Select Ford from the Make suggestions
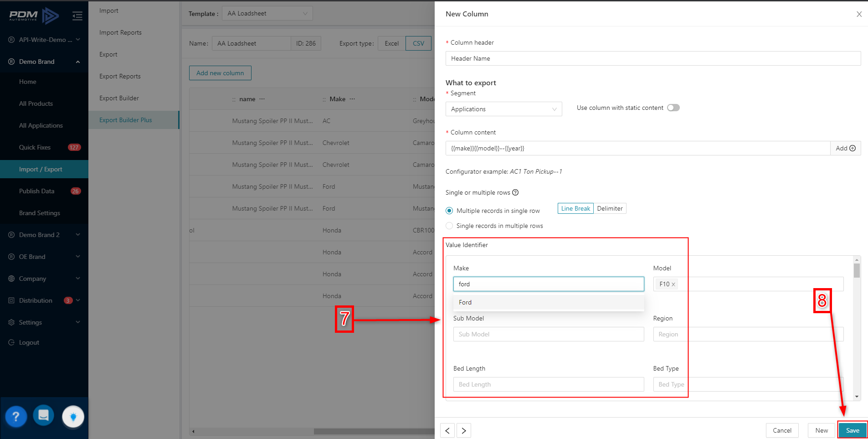The height and width of the screenshot is (439, 868). (549, 302)
